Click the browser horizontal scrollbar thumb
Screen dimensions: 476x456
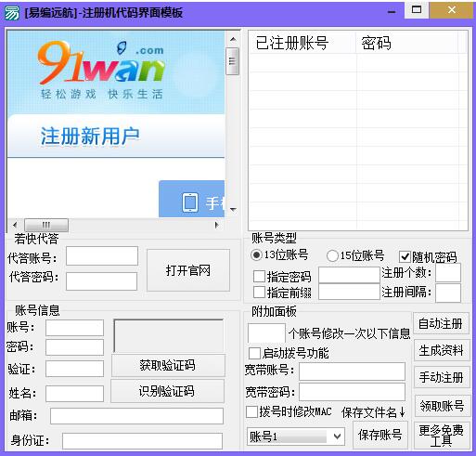pos(46,225)
